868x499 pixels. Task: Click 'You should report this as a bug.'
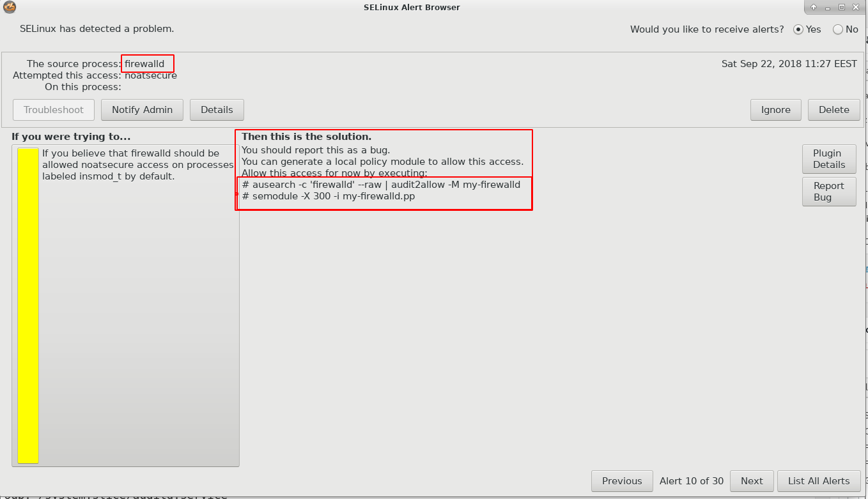tap(316, 150)
